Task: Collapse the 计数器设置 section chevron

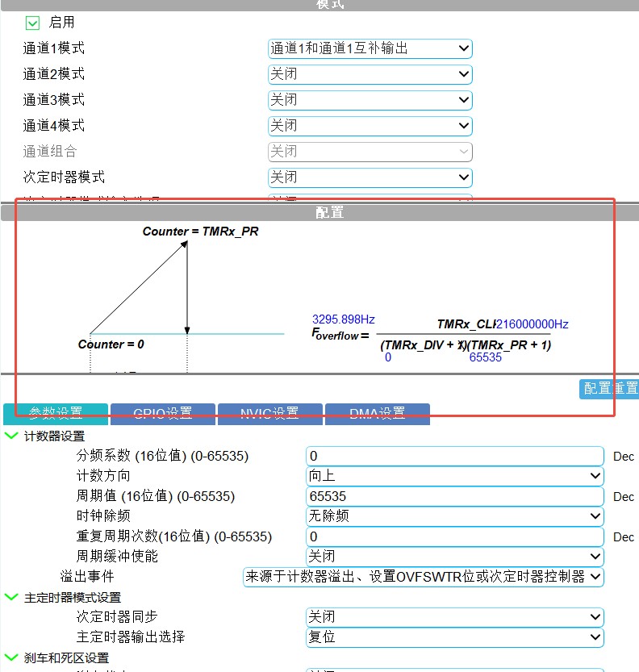Action: (11, 436)
